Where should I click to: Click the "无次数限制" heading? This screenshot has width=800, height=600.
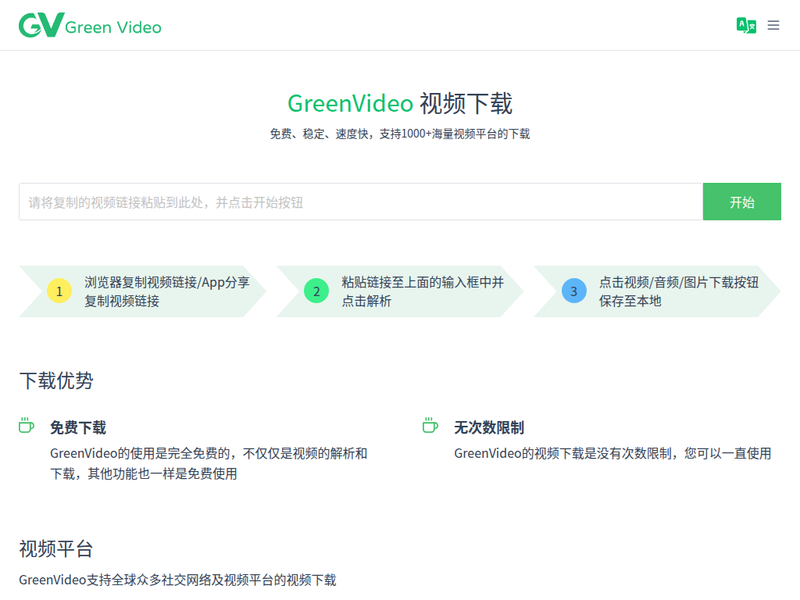489,428
